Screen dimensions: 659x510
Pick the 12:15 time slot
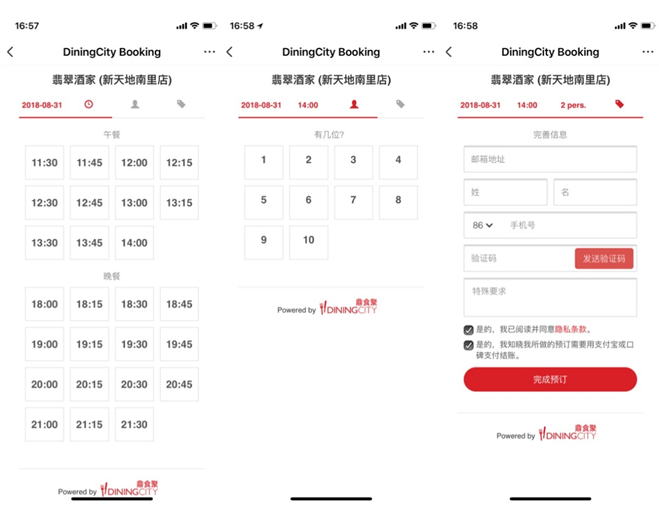click(179, 163)
